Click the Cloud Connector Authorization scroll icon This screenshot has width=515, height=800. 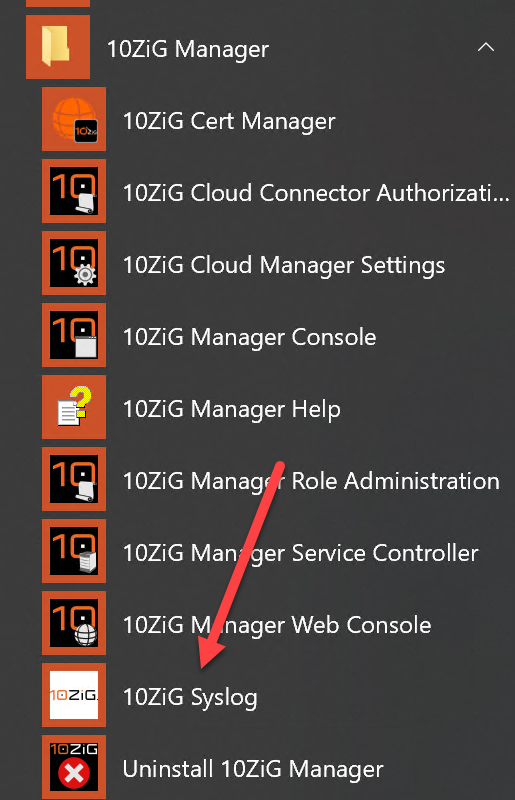point(74,191)
